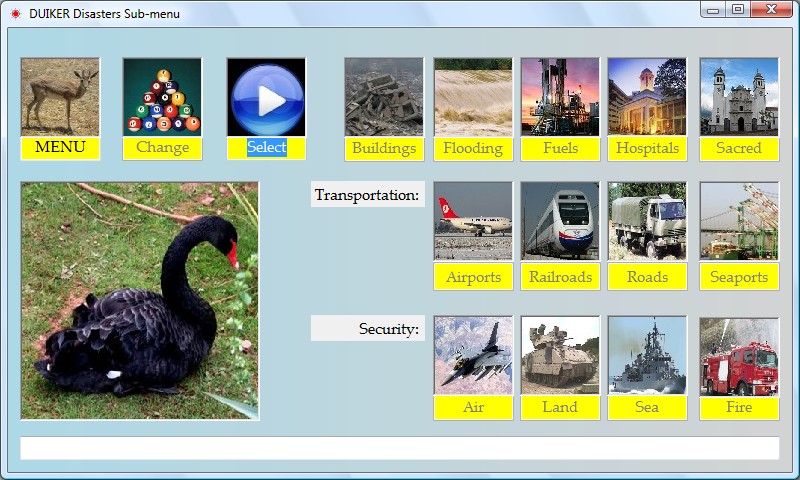Click the Sacred yellow label
The image size is (800, 480).
[x=739, y=149]
